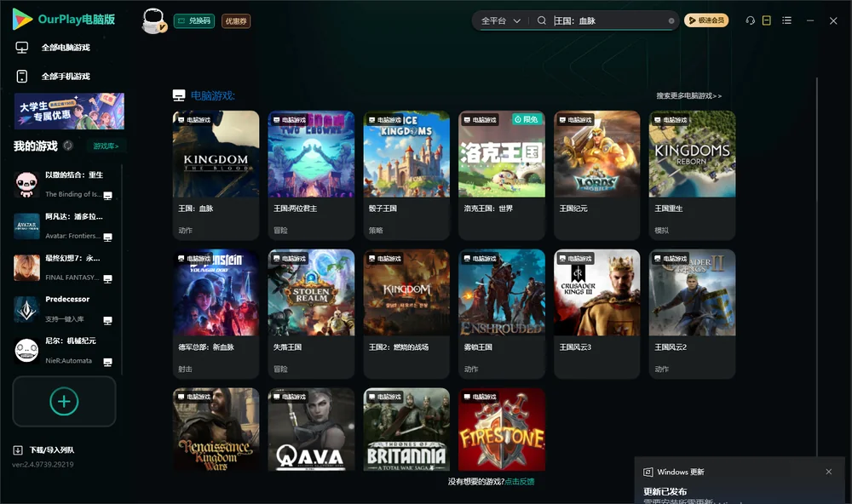The image size is (852, 504).
Task: Click the download icon beside 下载/导入列队
Action: point(17,450)
